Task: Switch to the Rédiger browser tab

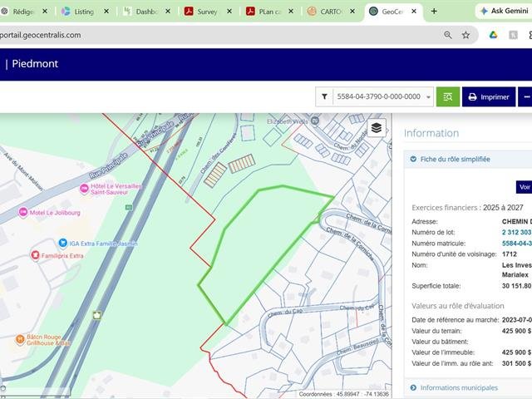Action: [x=23, y=12]
